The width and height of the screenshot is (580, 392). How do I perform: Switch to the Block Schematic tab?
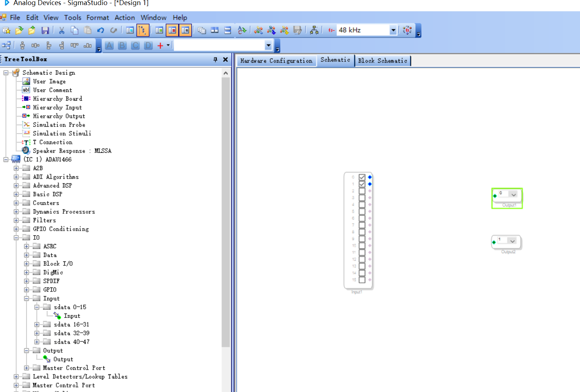click(382, 61)
